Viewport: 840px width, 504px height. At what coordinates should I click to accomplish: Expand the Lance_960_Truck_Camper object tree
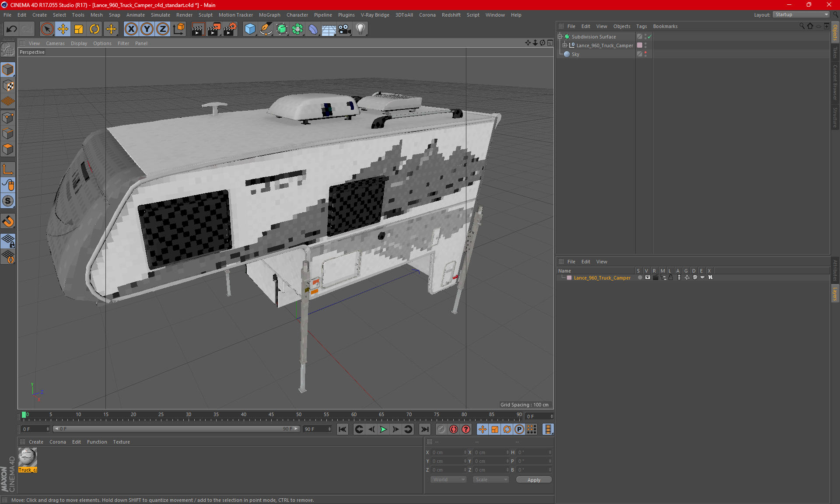pos(565,45)
